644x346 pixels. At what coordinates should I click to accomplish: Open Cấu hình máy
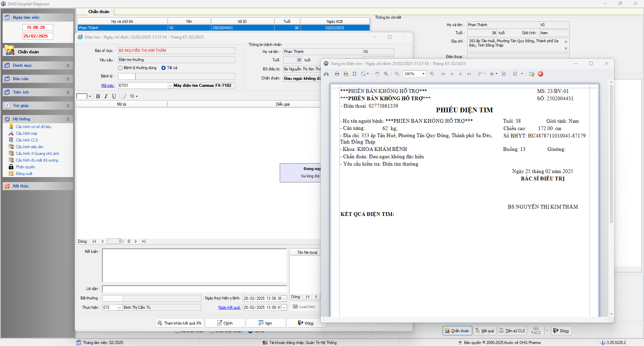click(26, 133)
